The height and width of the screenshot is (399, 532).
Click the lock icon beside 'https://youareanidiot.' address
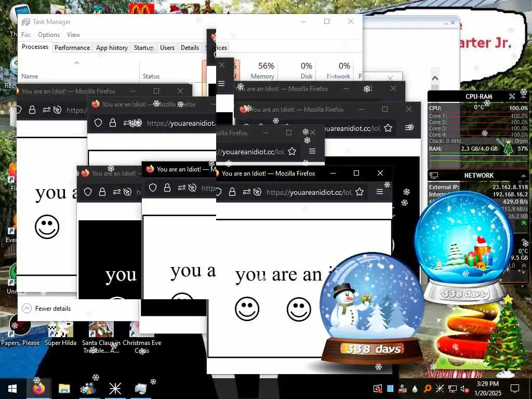(113, 123)
